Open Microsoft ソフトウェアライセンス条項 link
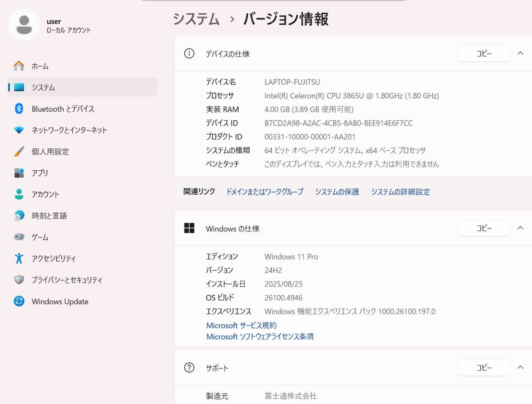The width and height of the screenshot is (532, 404). click(260, 337)
